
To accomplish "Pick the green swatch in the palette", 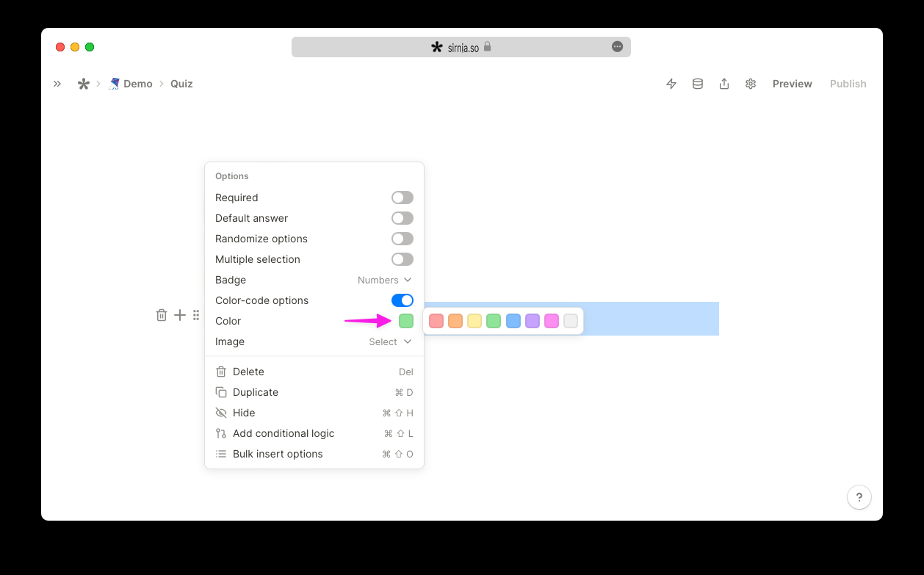I will [x=494, y=321].
